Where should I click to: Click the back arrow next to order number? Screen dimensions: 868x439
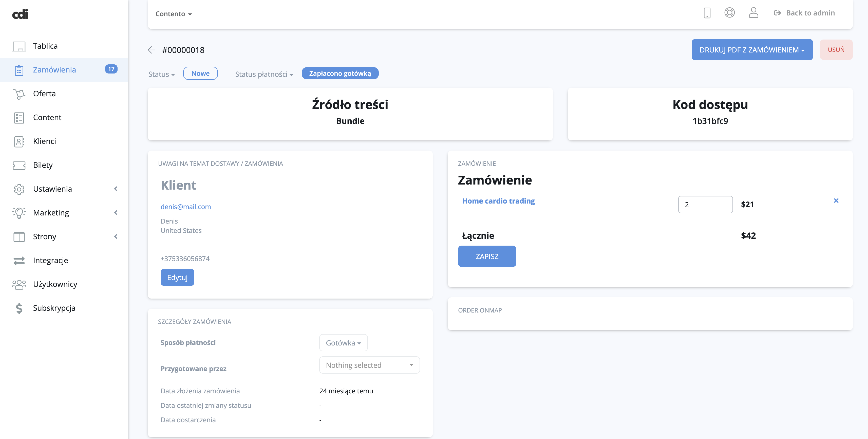pos(151,50)
